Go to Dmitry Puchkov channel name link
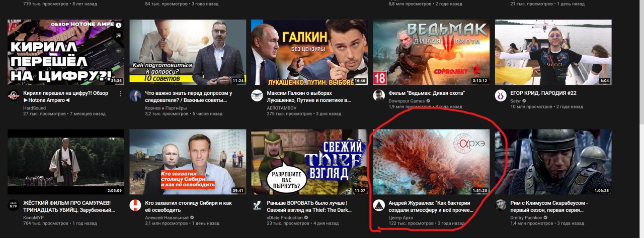644x238 pixels. click(527, 217)
